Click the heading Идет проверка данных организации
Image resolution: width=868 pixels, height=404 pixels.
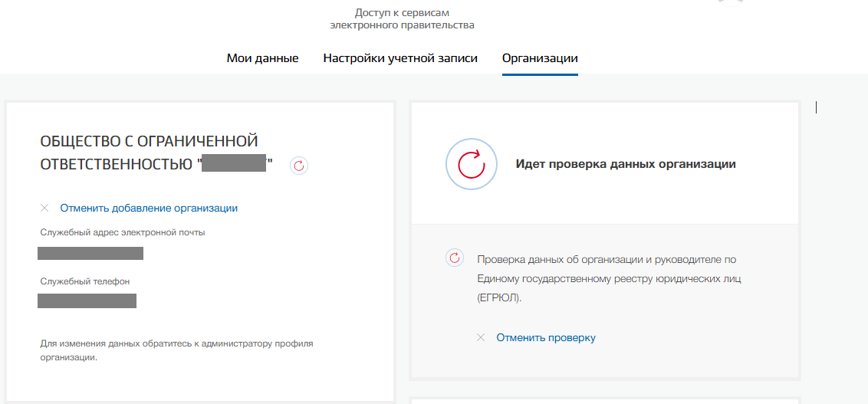[x=626, y=164]
